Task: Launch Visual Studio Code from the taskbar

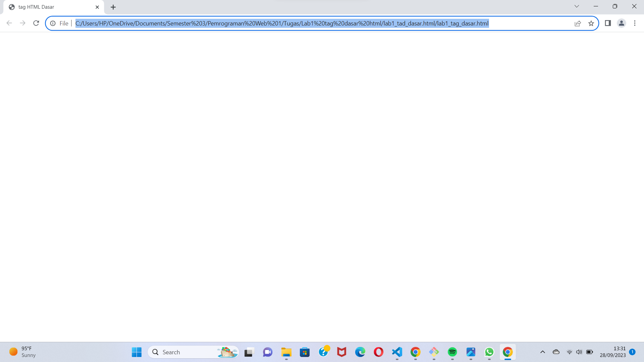Action: (397, 352)
